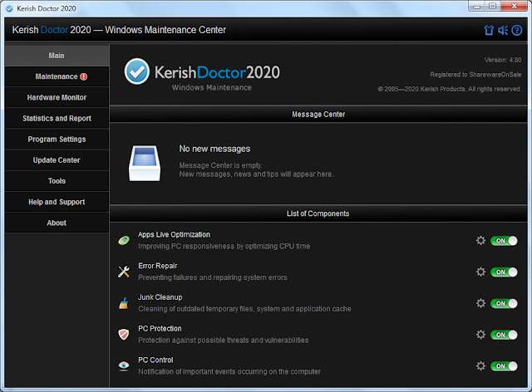
Task: Click the copyright Kerish Products text
Action: pyautogui.click(x=449, y=89)
